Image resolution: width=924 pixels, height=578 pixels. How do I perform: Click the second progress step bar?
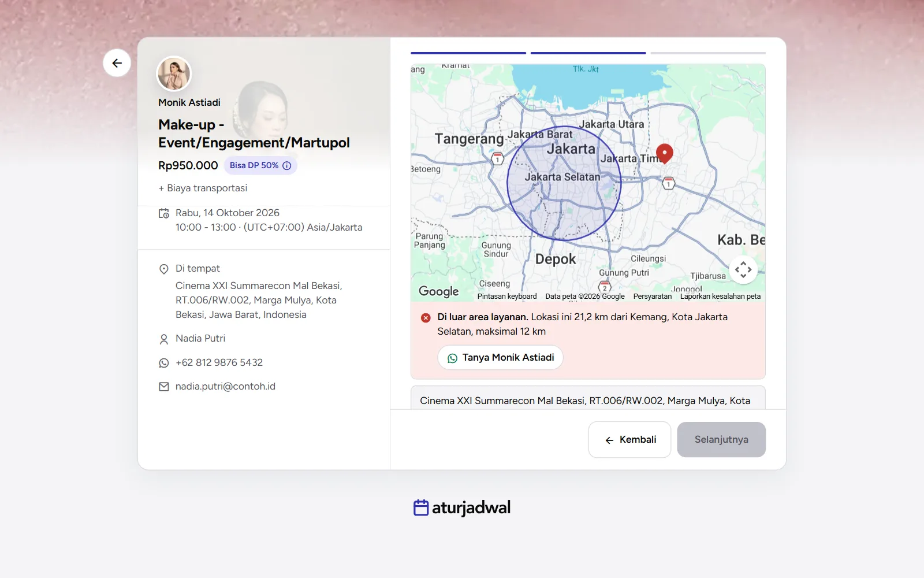(588, 53)
